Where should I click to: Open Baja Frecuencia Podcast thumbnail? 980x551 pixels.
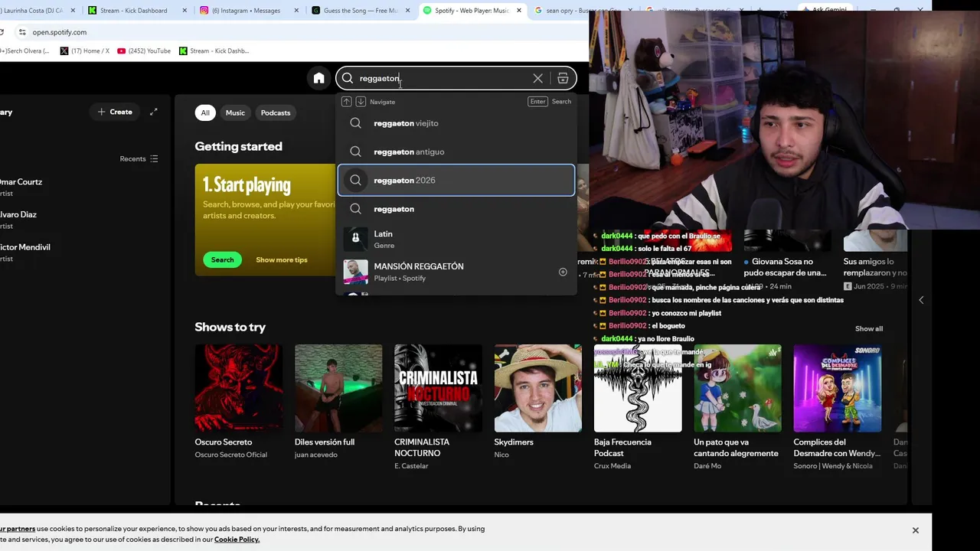(x=638, y=388)
